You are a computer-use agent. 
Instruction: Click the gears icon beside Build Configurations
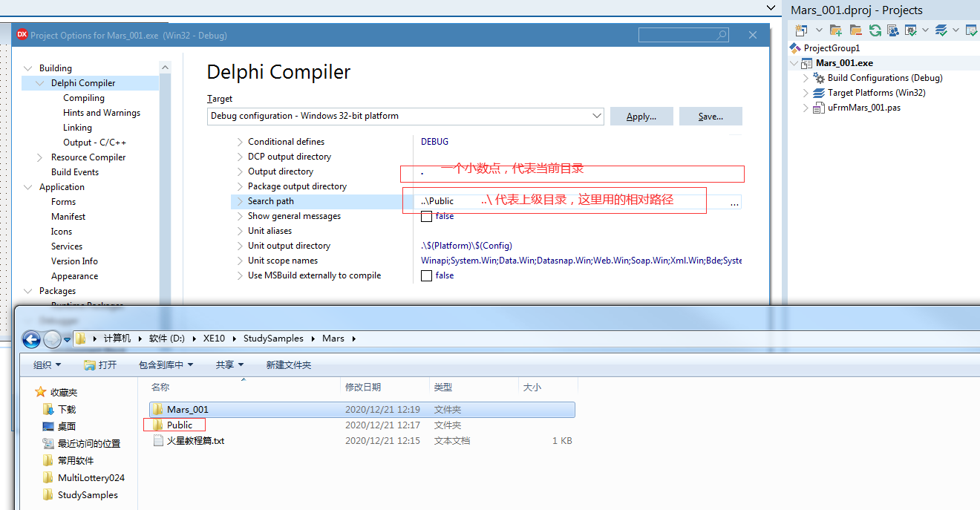(819, 78)
